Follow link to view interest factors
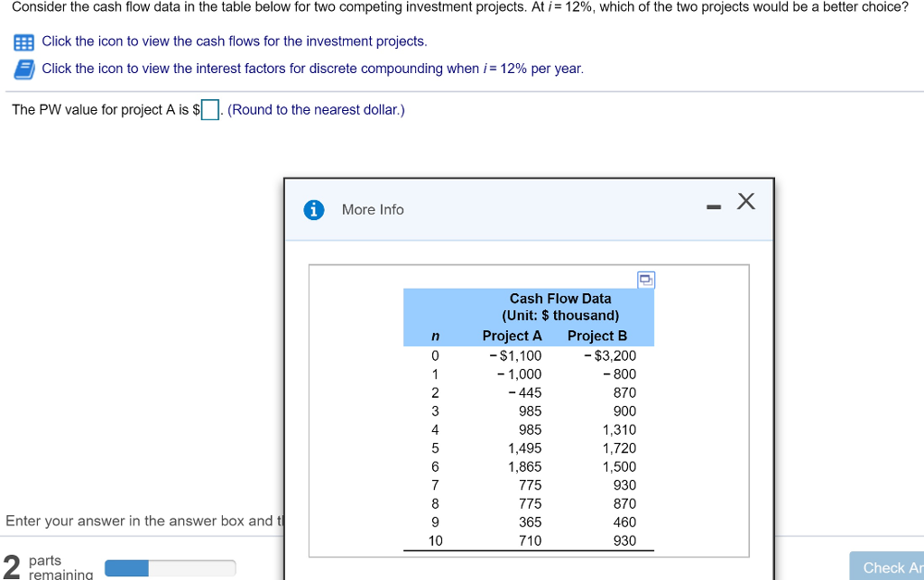 313,69
